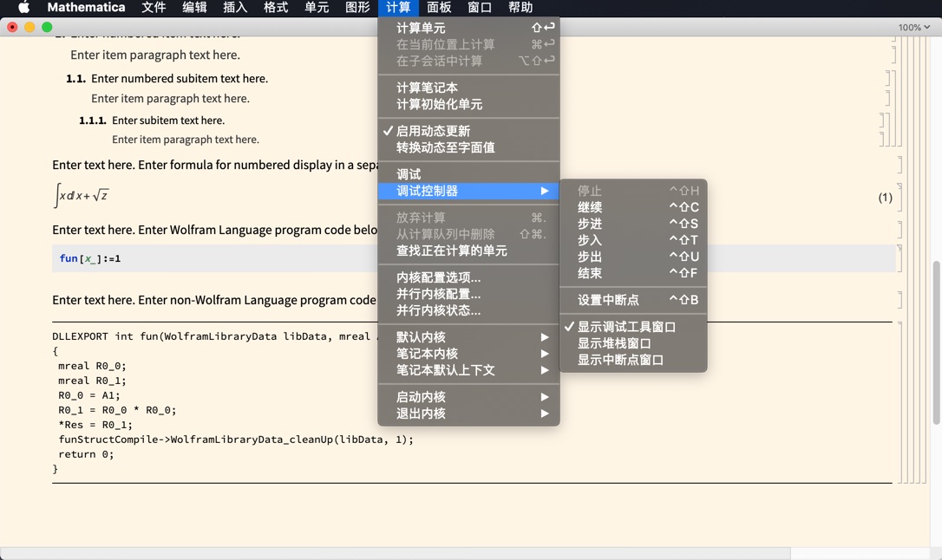Toggle 显示堆栈窗口 item
The height and width of the screenshot is (560, 942).
(x=633, y=343)
